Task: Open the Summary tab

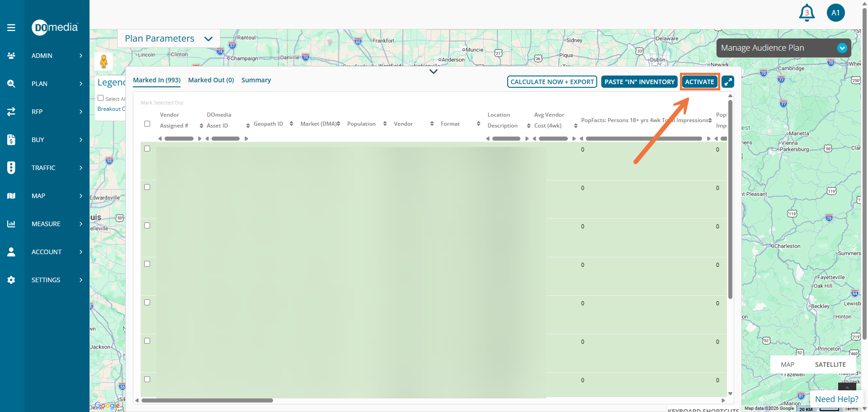Action: [x=256, y=80]
